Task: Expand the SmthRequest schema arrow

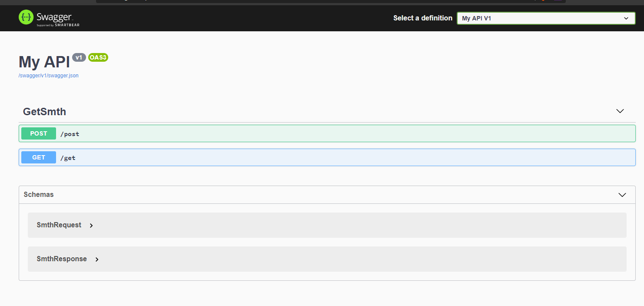Action: 91,226
